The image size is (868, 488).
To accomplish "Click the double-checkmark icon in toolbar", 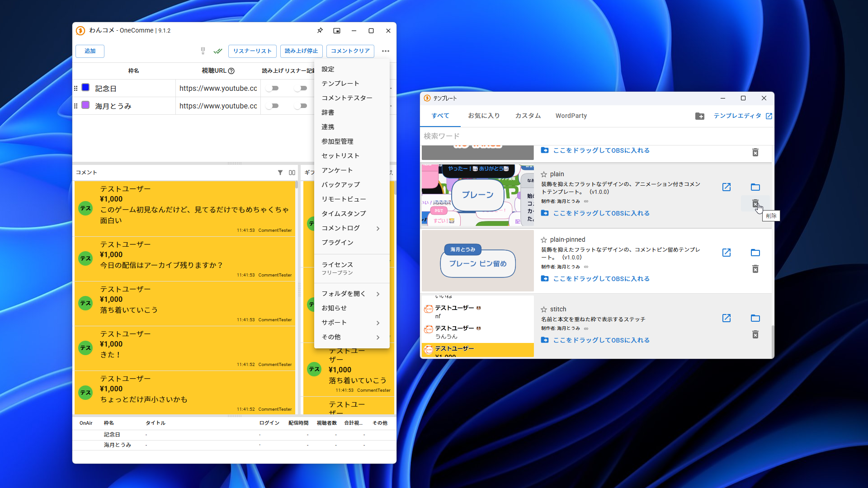I will pos(218,51).
